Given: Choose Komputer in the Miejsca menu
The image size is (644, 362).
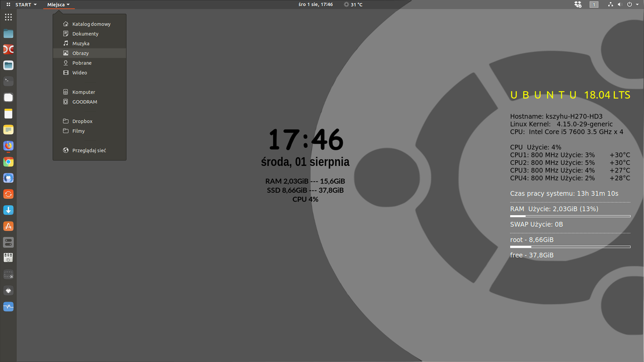Looking at the screenshot, I should tap(90, 92).
